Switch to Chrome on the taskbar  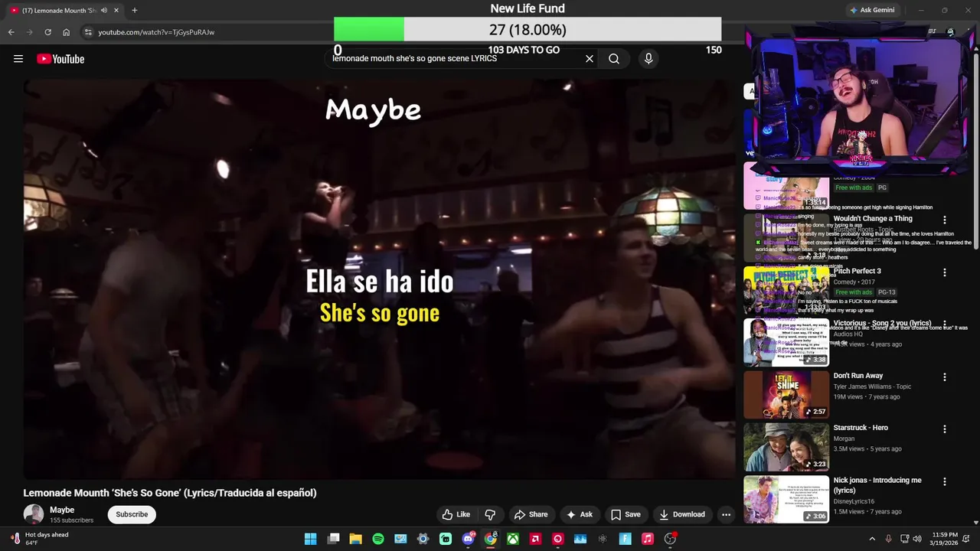[490, 539]
